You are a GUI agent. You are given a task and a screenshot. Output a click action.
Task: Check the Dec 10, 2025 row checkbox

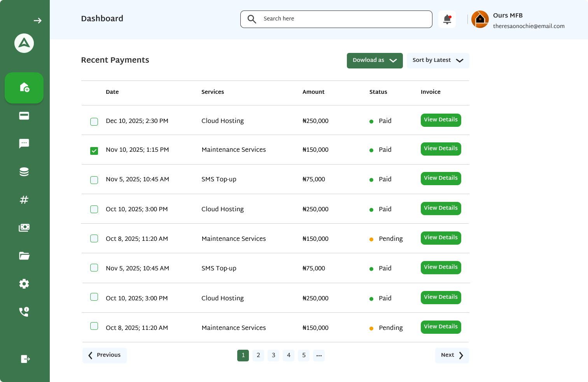point(94,121)
